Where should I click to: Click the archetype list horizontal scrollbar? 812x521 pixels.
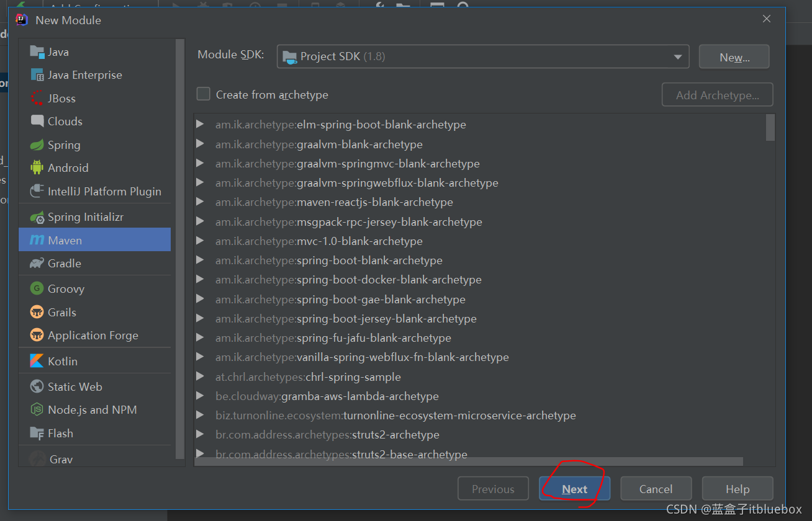click(469, 461)
